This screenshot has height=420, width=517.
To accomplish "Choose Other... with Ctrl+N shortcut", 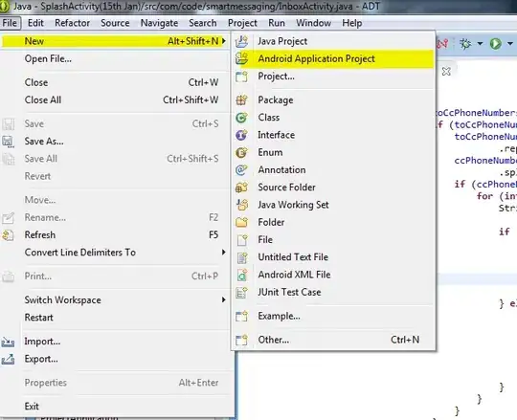I will (x=334, y=340).
